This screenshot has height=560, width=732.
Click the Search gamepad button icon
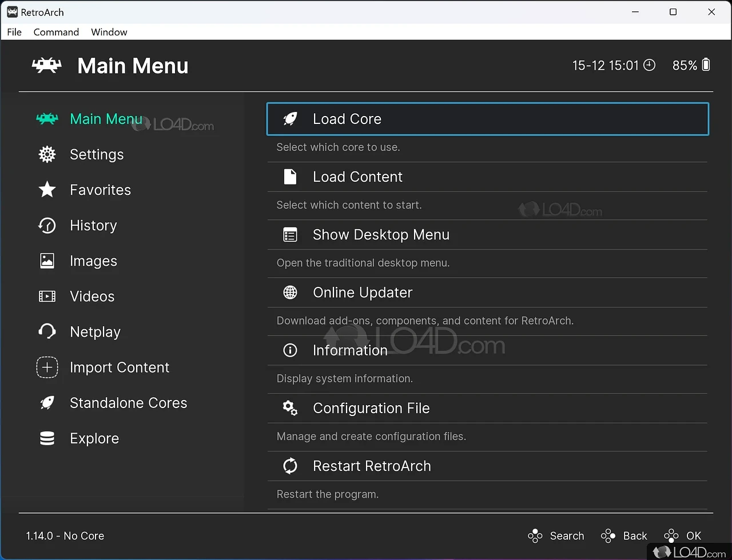[535, 535]
